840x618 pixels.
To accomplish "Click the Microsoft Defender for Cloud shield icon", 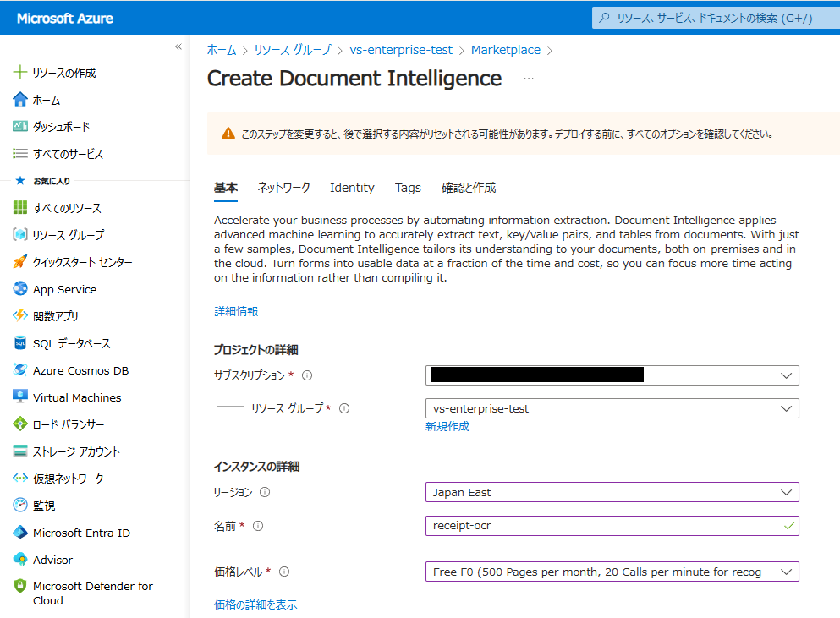I will click(19, 586).
